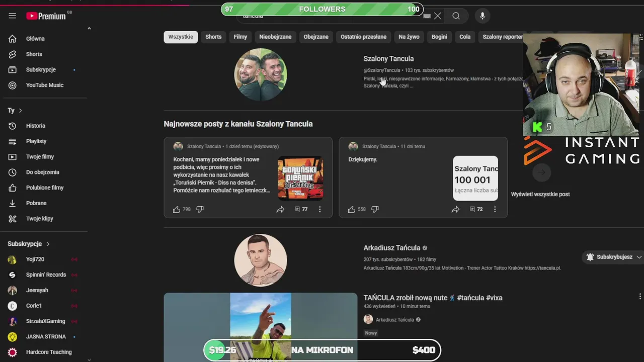The image size is (644, 362).
Task: Go to YouTube Premium home logo
Action: [x=46, y=16]
